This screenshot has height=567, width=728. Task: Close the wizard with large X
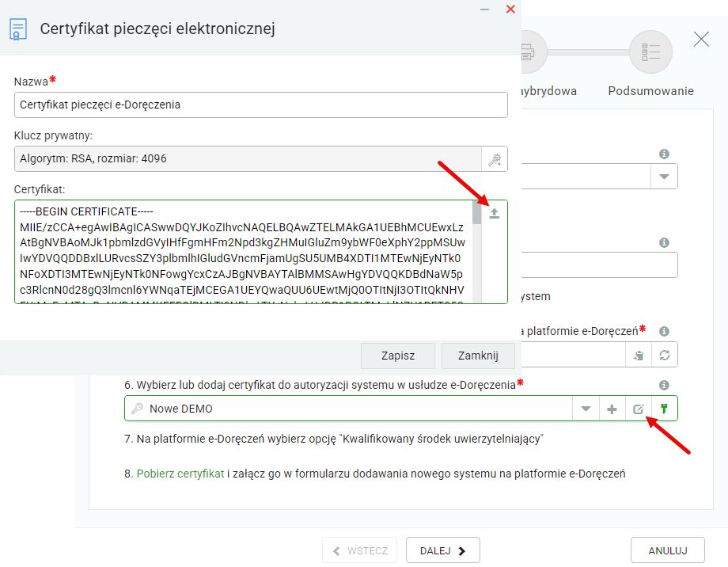tap(701, 39)
